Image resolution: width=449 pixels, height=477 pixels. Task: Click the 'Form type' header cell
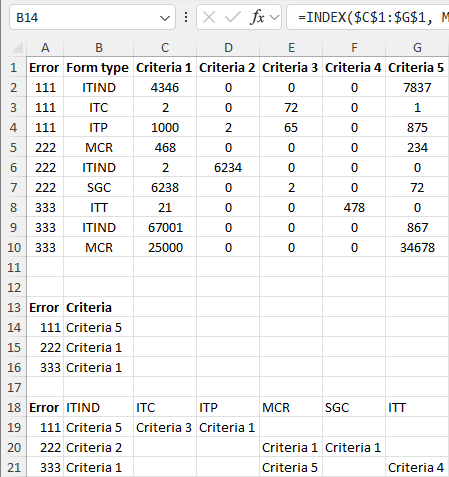click(x=99, y=68)
